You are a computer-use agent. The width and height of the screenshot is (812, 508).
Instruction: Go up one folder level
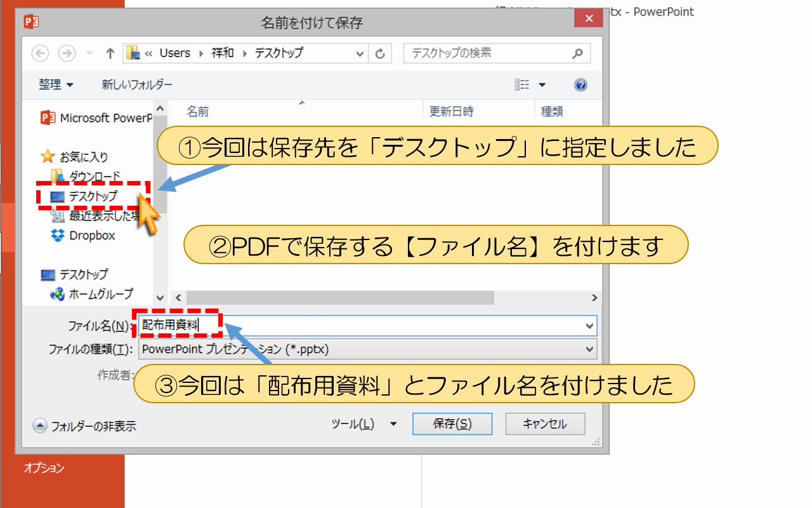[x=110, y=53]
